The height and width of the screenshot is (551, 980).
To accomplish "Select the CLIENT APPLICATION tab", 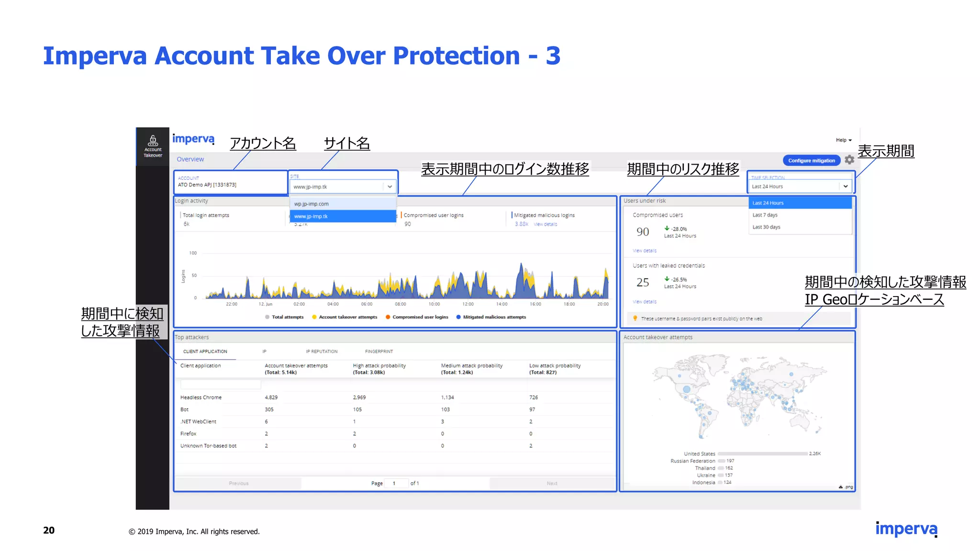I will click(205, 352).
